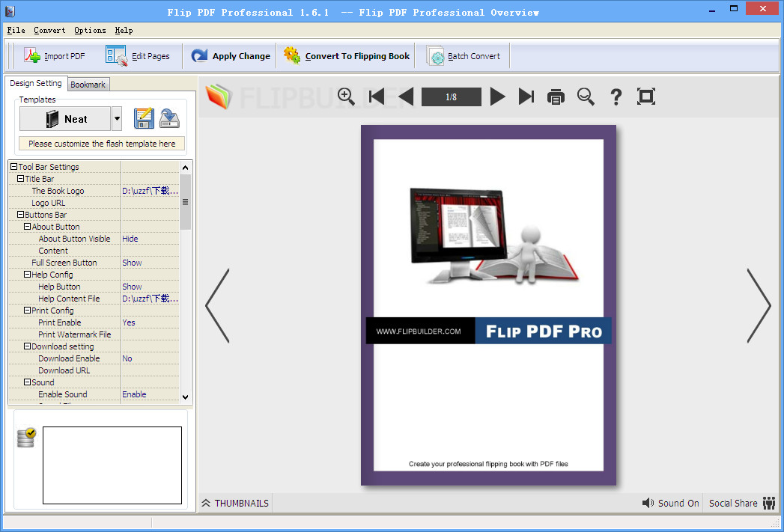Click the Edit Pages toolbar icon
Screen dimensions: 784x532
[139, 55]
